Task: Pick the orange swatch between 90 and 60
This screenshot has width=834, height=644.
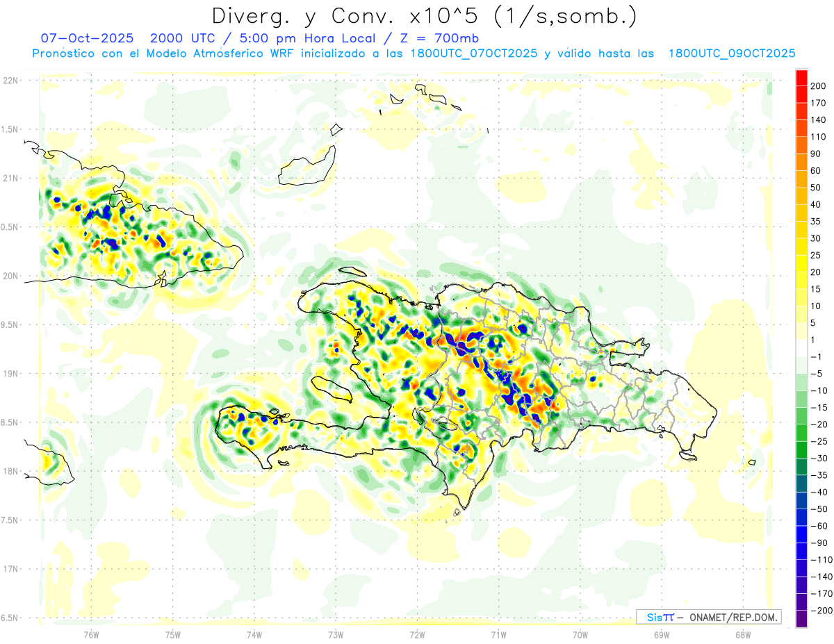Action: point(801,163)
